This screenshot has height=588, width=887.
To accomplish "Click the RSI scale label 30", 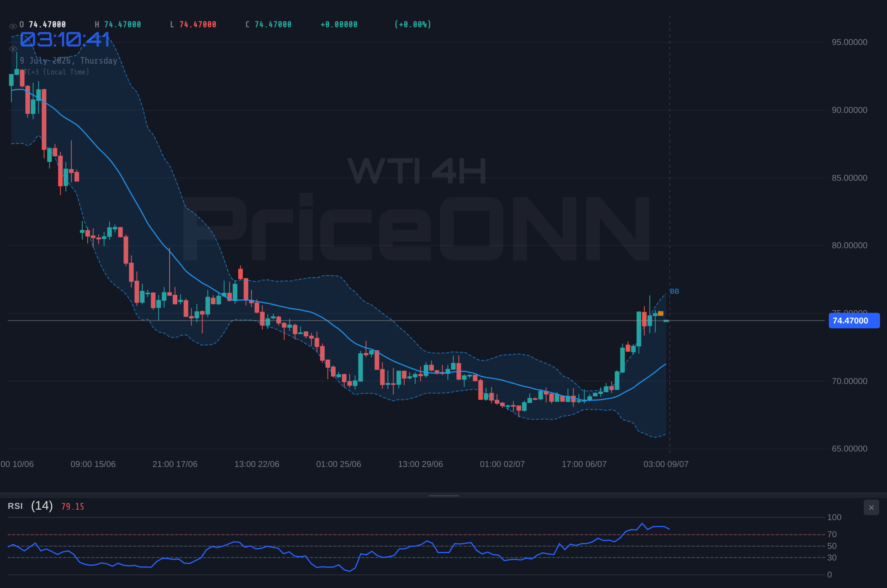I will click(832, 558).
